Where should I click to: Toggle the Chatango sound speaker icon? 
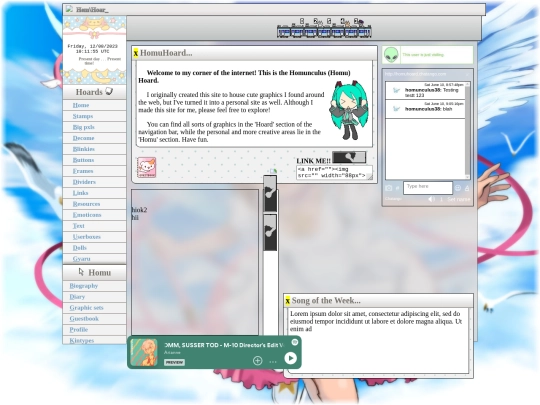pyautogui.click(x=431, y=199)
